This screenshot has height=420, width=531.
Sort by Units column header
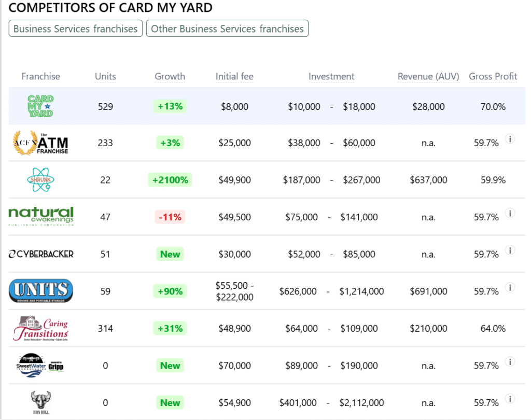tap(105, 76)
